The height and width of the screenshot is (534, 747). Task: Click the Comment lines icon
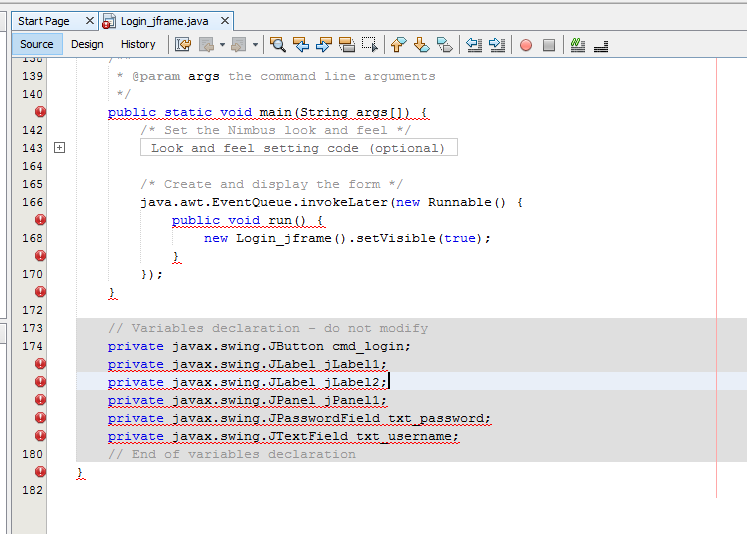pyautogui.click(x=578, y=45)
